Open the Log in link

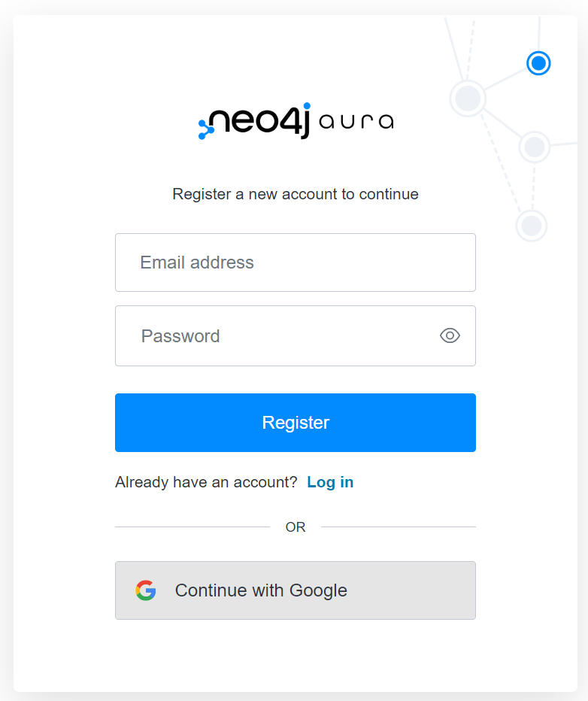pyautogui.click(x=330, y=482)
